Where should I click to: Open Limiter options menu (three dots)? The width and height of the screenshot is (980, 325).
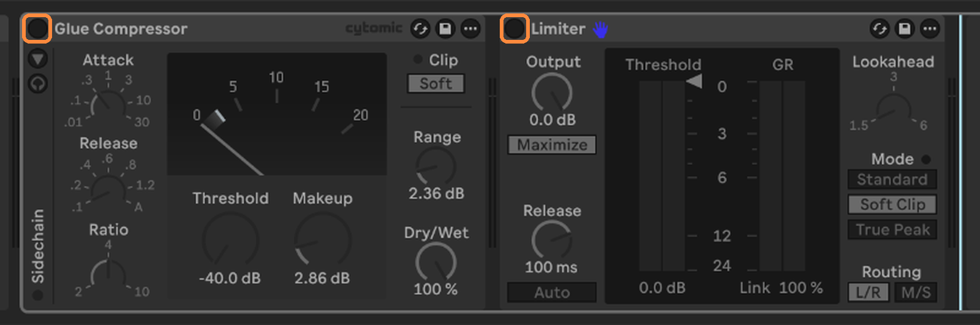click(x=930, y=29)
